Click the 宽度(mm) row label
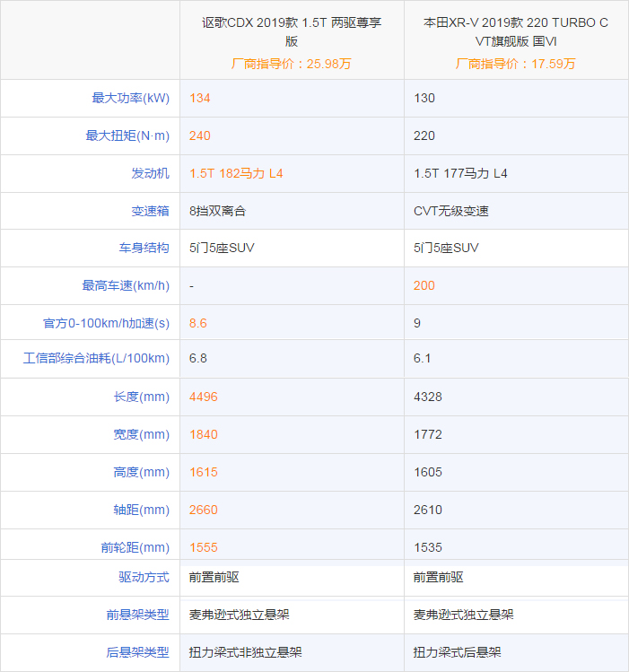Image resolution: width=629 pixels, height=672 pixels. [x=142, y=434]
